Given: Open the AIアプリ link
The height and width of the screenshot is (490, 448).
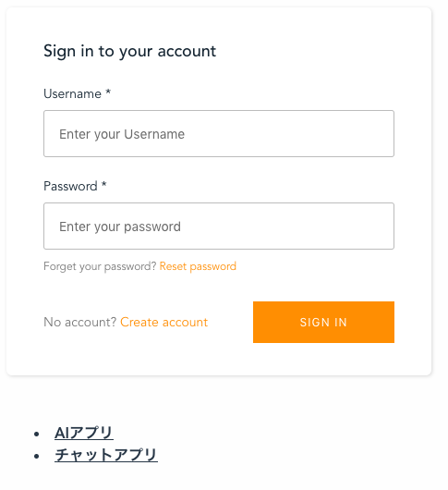Looking at the screenshot, I should [x=84, y=433].
